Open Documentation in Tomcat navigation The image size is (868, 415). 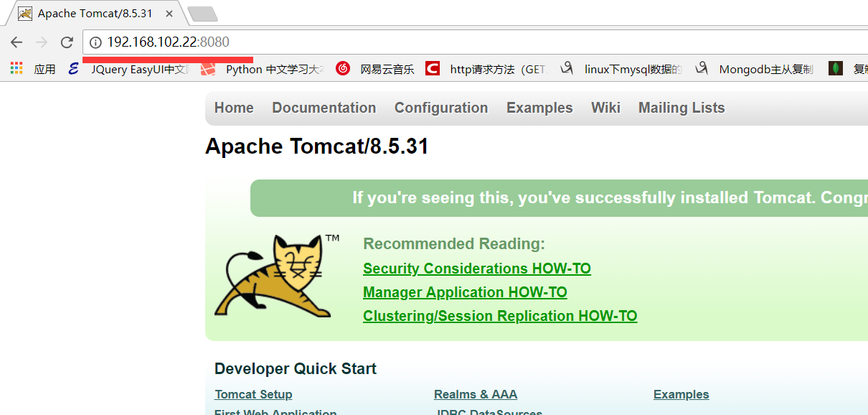324,108
